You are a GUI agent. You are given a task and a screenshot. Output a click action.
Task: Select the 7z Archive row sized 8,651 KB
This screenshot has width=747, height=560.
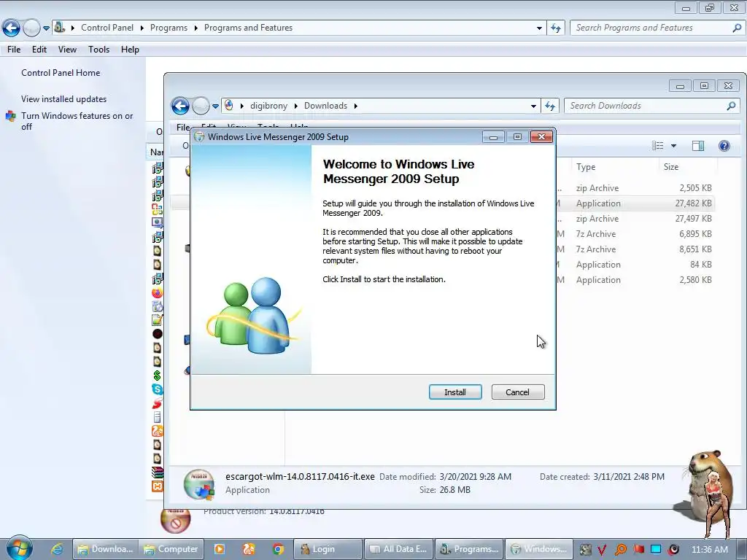[636, 249]
